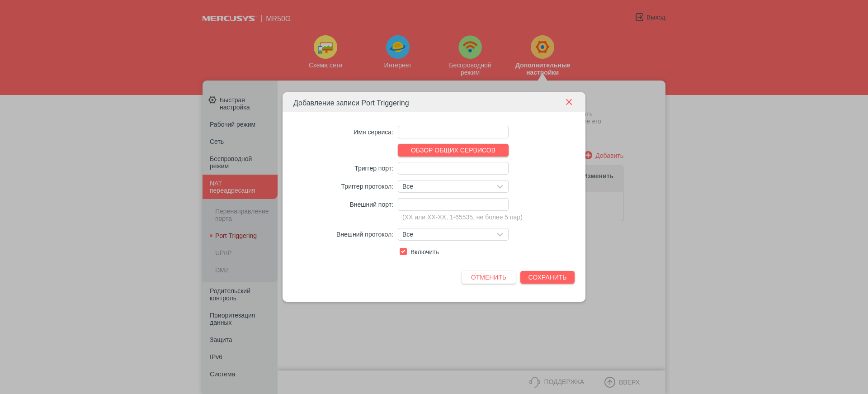
Task: Click the quick setup gear icon in the sidebar
Action: [x=212, y=100]
